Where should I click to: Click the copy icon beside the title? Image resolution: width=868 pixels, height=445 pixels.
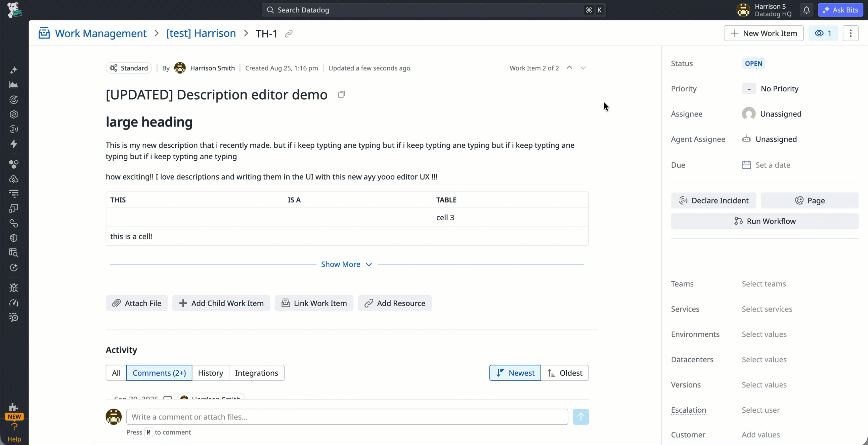[341, 95]
